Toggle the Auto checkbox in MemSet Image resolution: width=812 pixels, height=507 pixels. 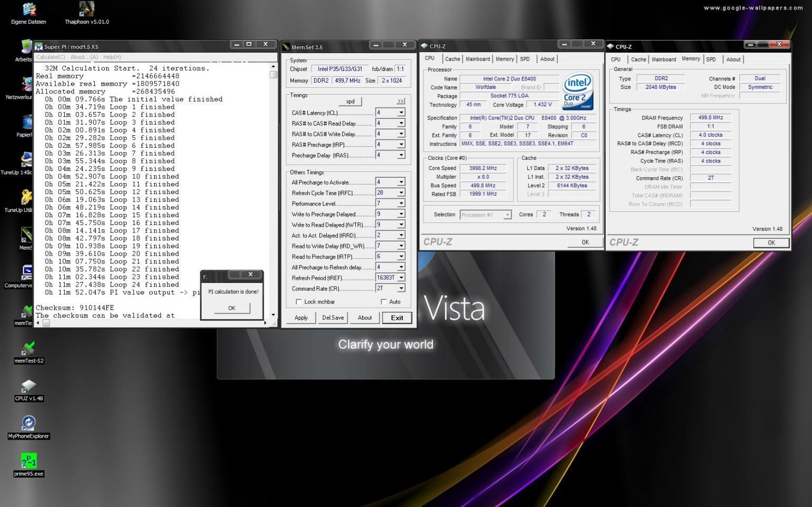383,302
